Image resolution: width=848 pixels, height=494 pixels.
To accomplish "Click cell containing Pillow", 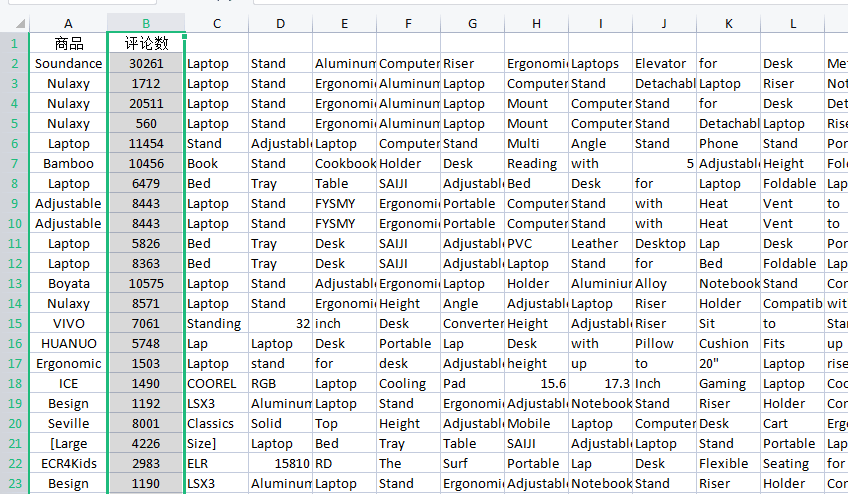I will coord(664,344).
